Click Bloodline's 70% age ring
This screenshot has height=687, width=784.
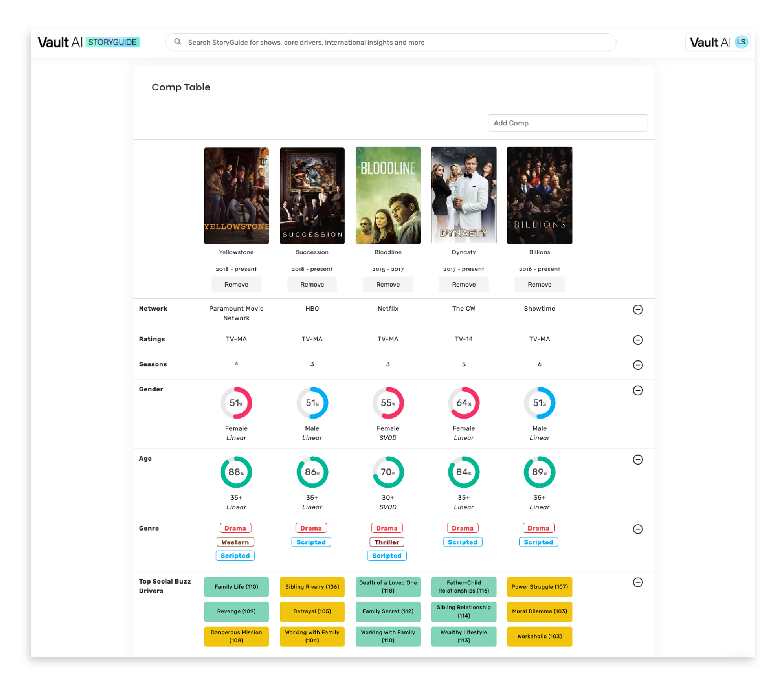tap(388, 472)
